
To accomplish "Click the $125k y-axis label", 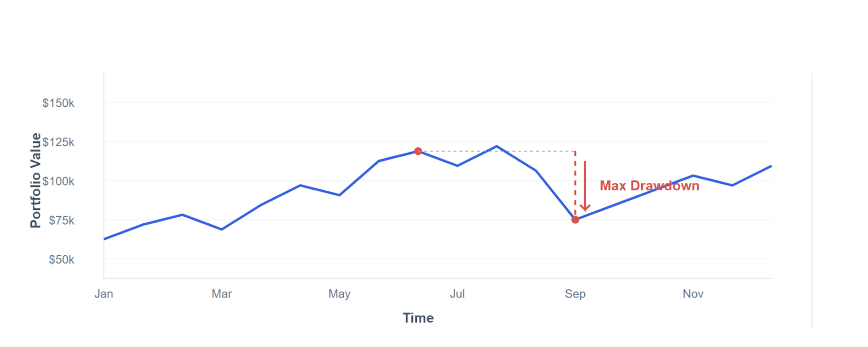I will coord(58,142).
